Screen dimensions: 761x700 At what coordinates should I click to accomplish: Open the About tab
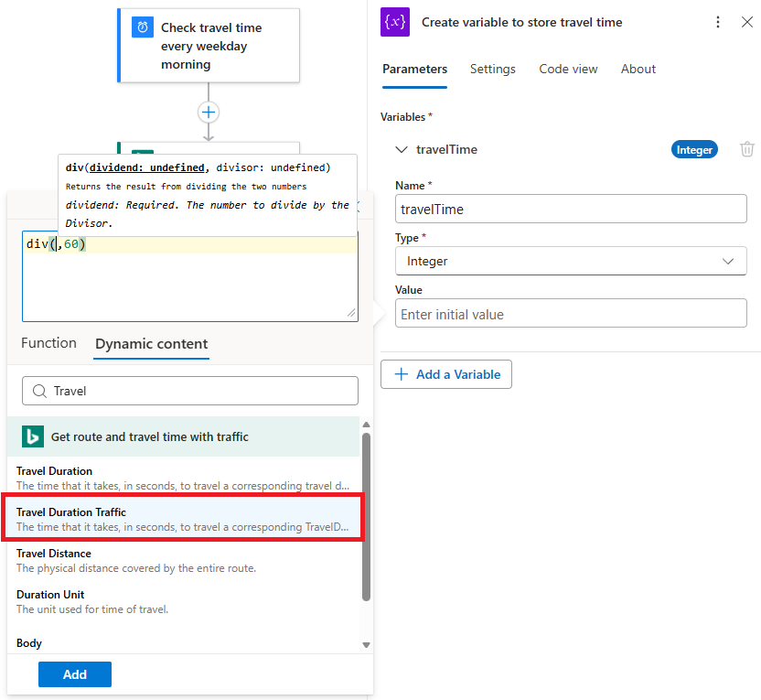(x=638, y=69)
